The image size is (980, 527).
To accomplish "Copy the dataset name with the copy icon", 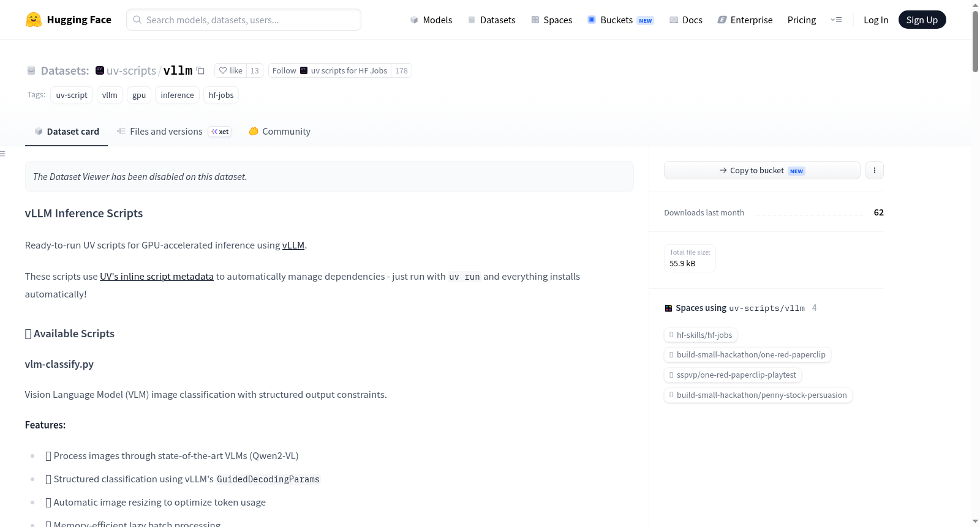I will coord(200,70).
